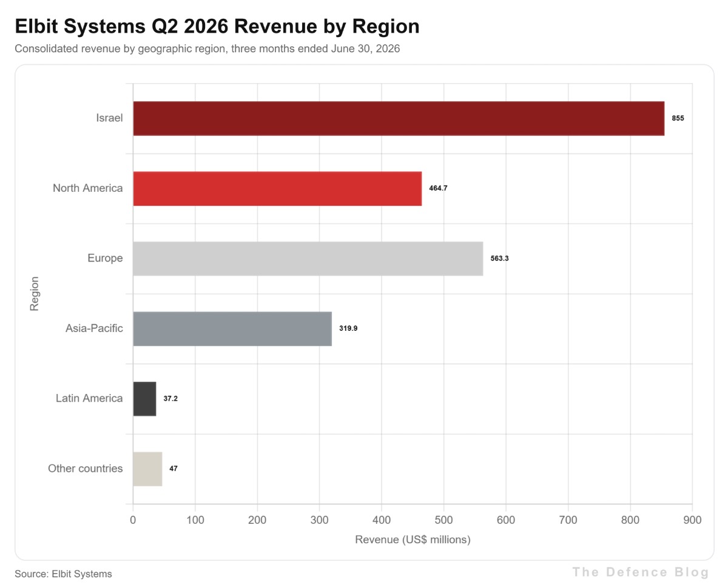This screenshot has width=728, height=587.
Task: Select the 47 value label
Action: pyautogui.click(x=174, y=469)
